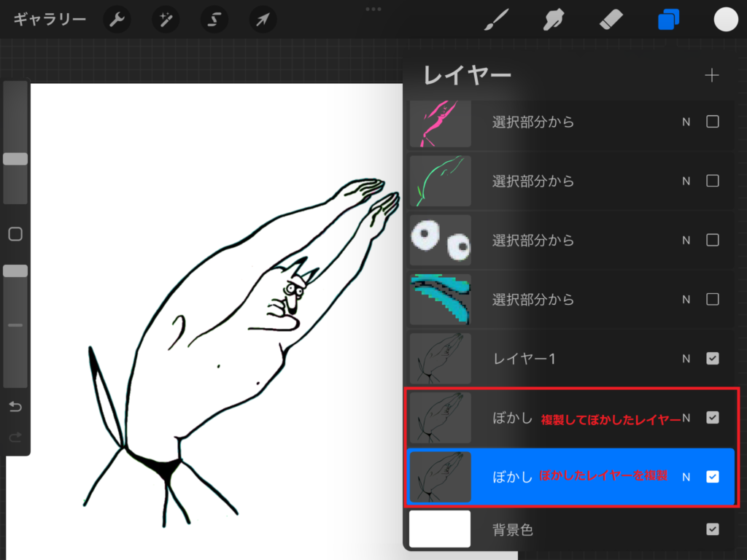
Task: Select the teal stripes layer thumbnail
Action: (440, 299)
